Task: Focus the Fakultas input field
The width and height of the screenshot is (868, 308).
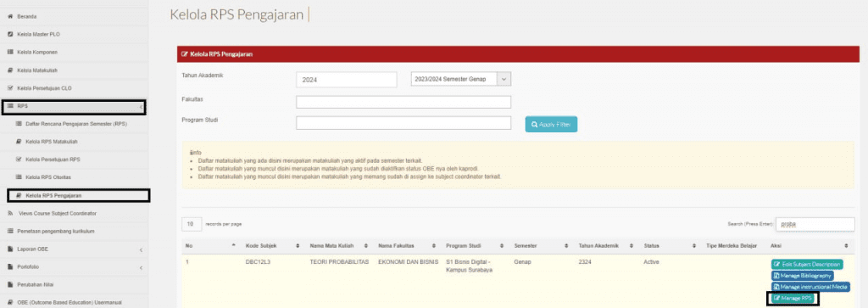Action: coord(403,102)
